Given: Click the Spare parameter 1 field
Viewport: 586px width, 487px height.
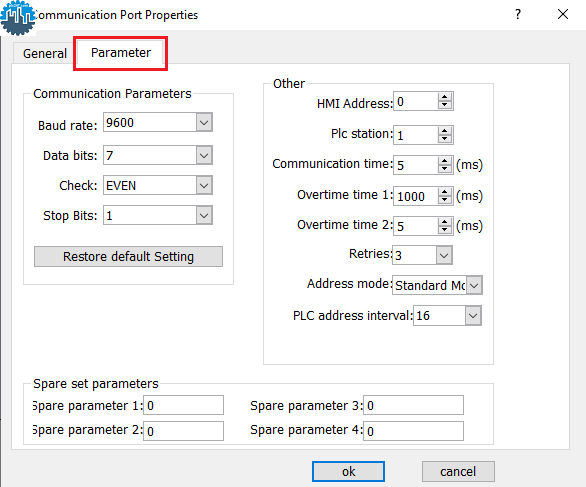Looking at the screenshot, I should click(x=183, y=405).
